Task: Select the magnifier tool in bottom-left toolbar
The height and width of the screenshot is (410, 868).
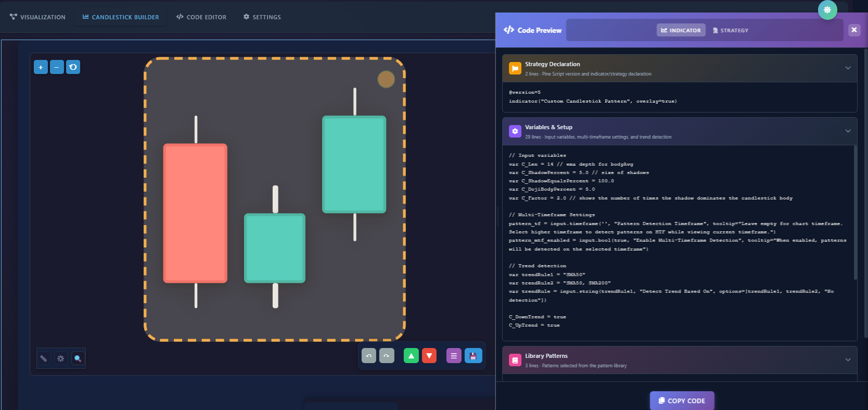Action: click(78, 358)
